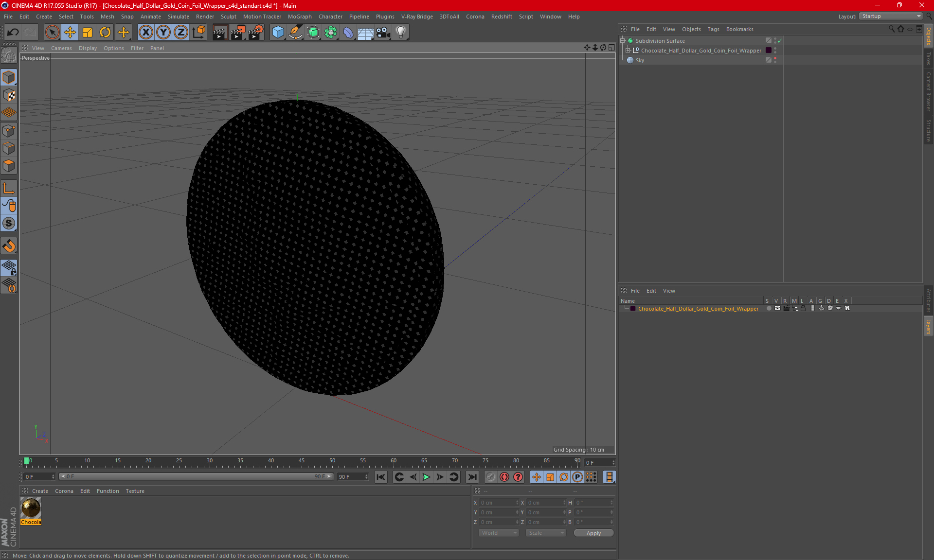
Task: Toggle X axis lock
Action: (x=145, y=32)
